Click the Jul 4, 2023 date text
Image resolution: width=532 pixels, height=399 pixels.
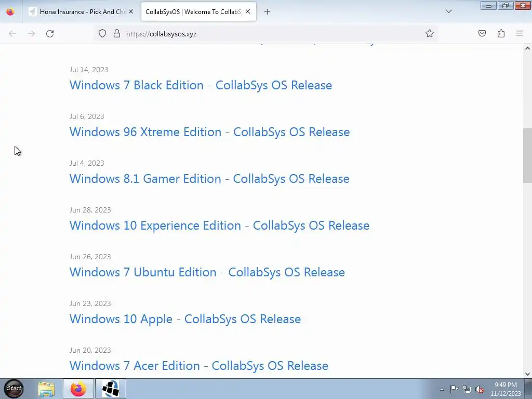pos(87,163)
